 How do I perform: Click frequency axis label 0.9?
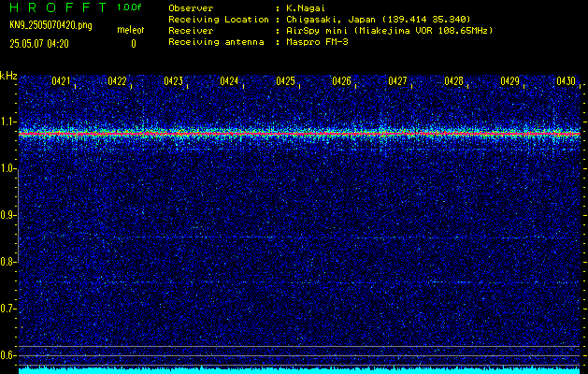[x=7, y=215]
